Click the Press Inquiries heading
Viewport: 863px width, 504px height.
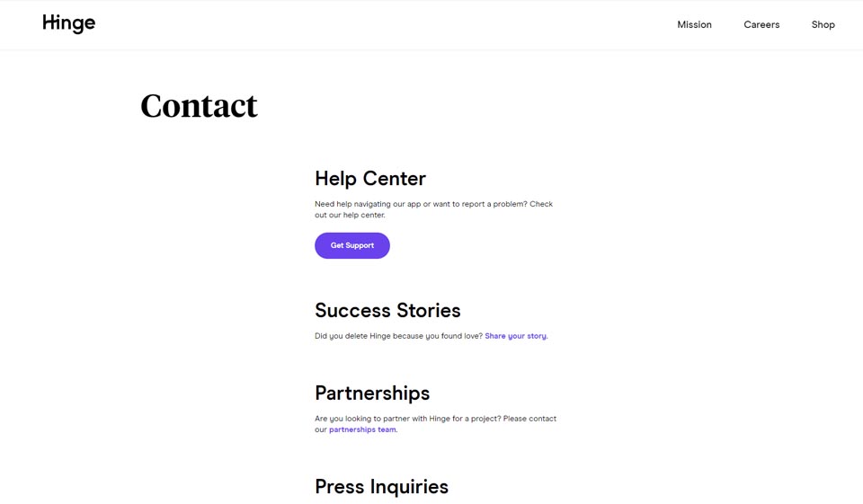381,487
